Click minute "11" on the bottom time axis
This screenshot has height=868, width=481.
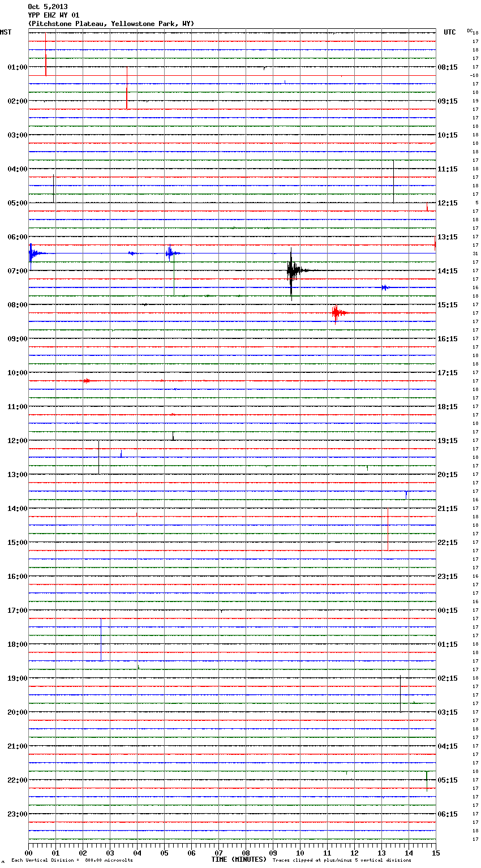click(x=327, y=853)
